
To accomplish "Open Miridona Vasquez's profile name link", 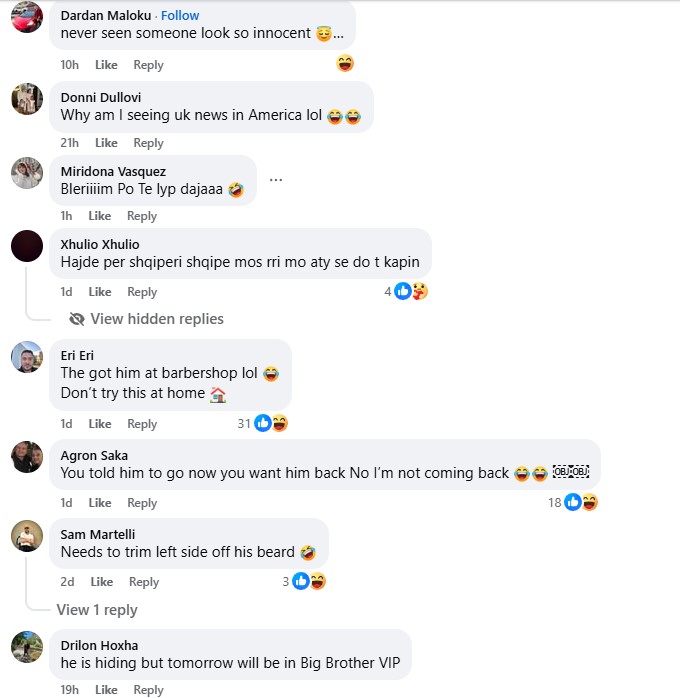I will coord(113,172).
